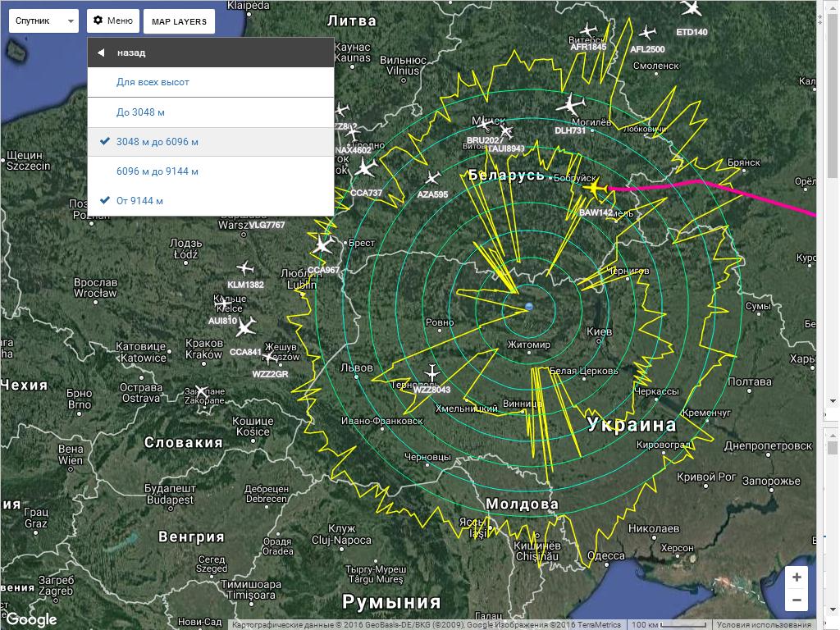Select the CCA737 plane icon
The width and height of the screenshot is (840, 630).
365,168
